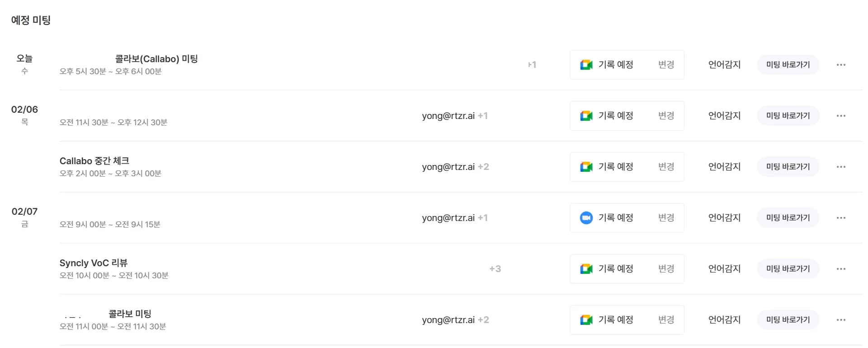Open 언어감지 language selector for today's meeting
This screenshot has height=348, width=868.
click(x=724, y=65)
